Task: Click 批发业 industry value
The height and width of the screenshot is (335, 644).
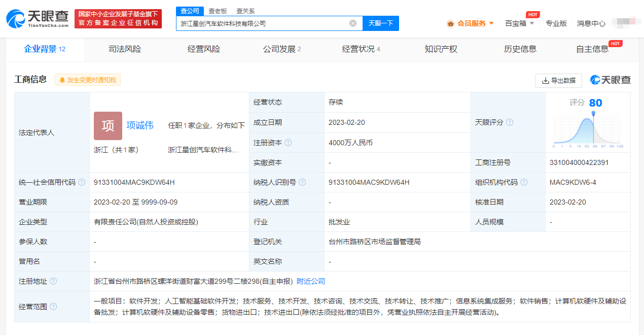Action: point(339,222)
